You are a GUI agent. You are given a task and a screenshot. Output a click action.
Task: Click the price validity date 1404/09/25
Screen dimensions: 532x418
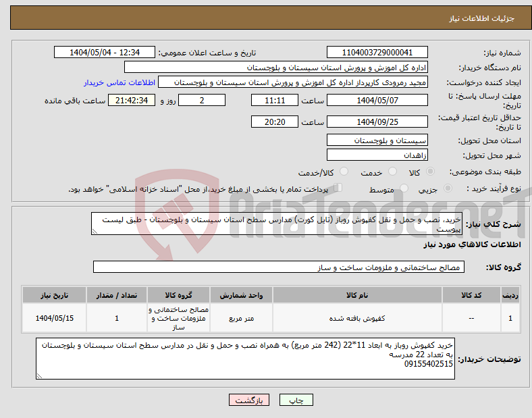[x=377, y=122]
